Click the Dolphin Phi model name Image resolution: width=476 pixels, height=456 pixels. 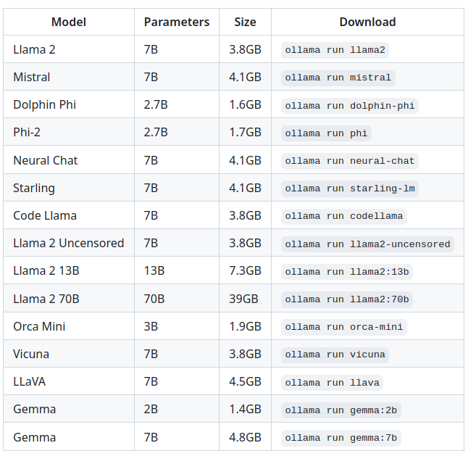44,105
